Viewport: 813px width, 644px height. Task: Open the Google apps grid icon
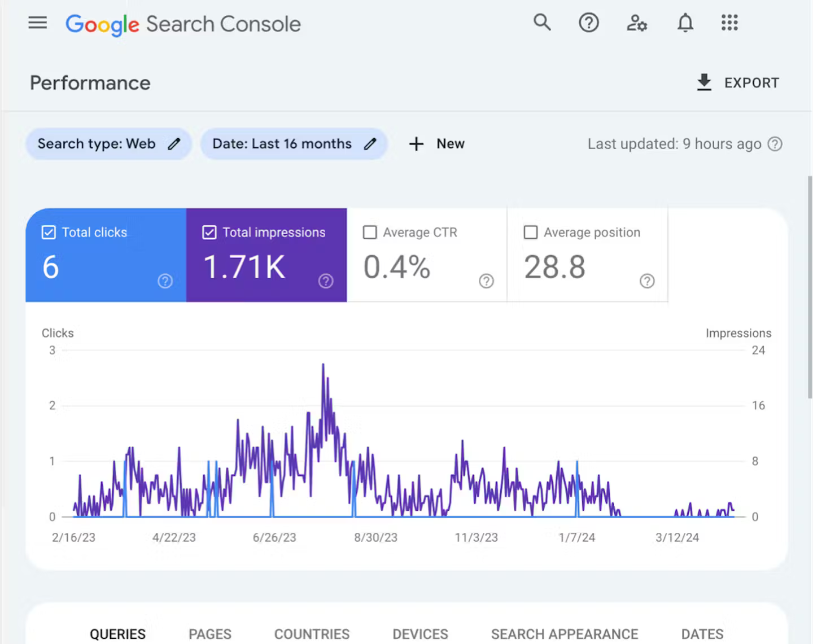tap(729, 23)
